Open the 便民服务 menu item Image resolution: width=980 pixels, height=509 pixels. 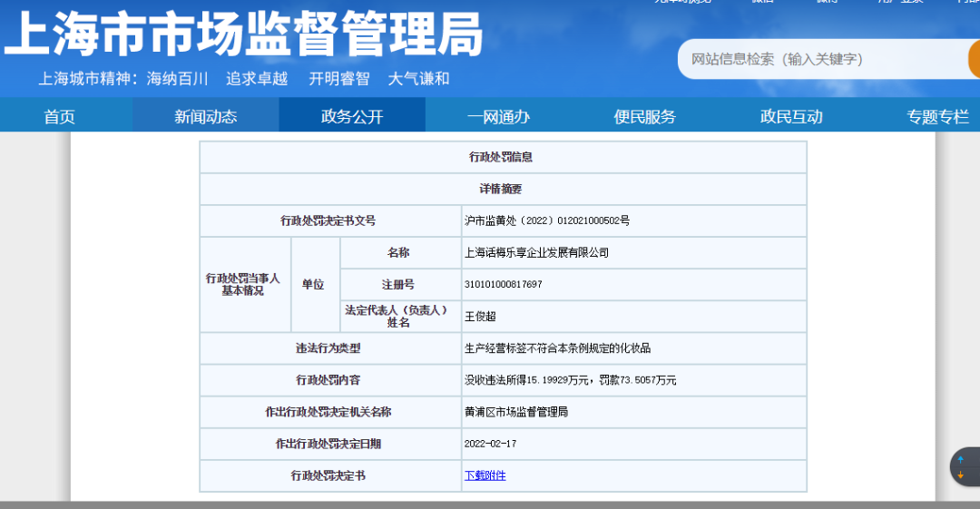click(644, 116)
